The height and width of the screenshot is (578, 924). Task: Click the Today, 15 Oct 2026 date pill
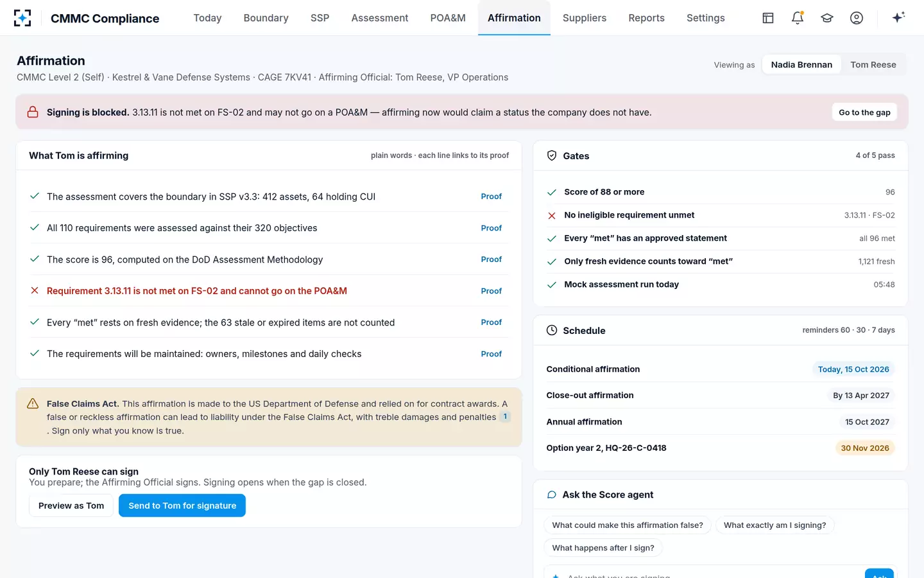click(853, 369)
